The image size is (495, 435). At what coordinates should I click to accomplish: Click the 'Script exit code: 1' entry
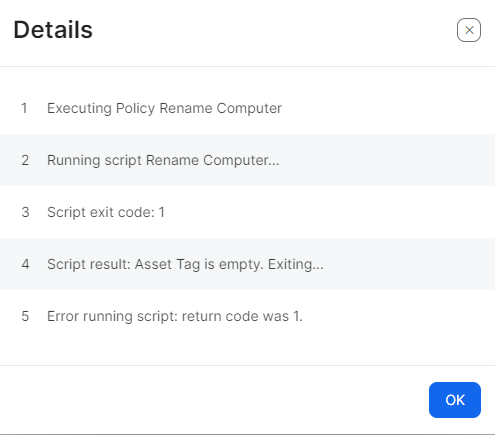pyautogui.click(x=106, y=212)
